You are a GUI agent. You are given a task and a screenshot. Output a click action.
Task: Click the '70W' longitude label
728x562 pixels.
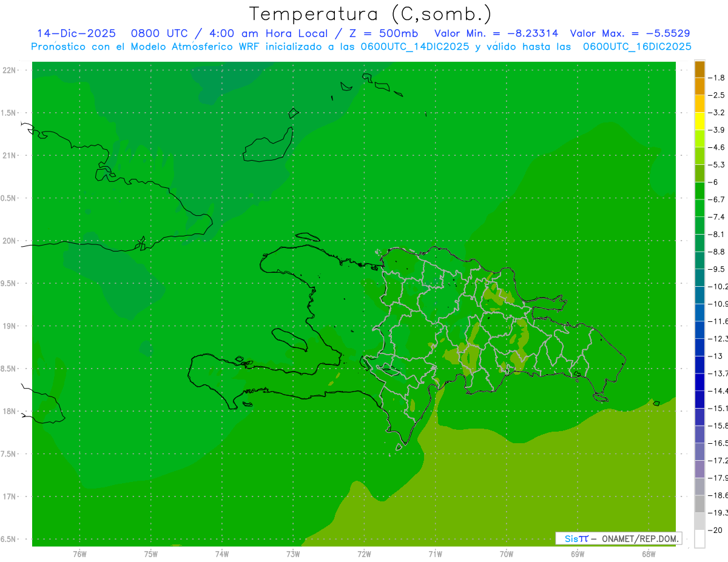click(507, 554)
